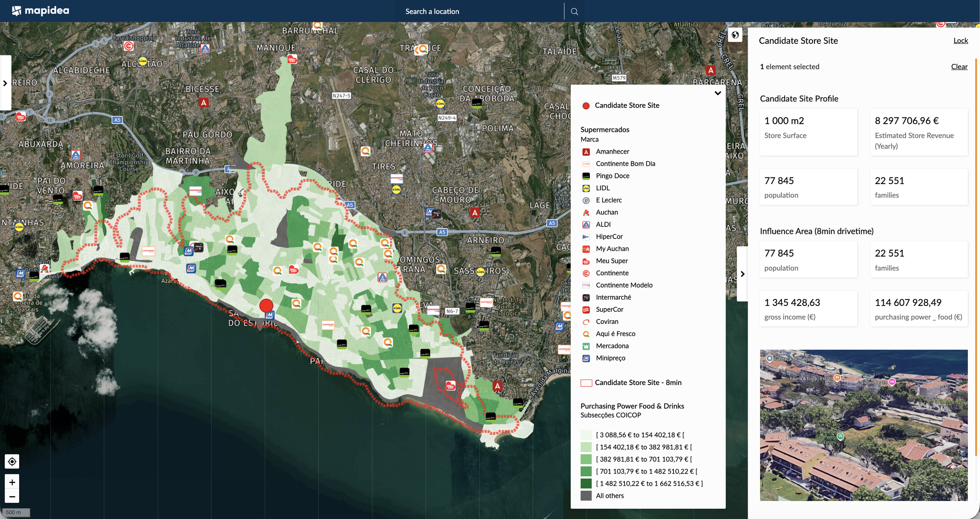Click the Continente marker near Cascaishopping

129,46
